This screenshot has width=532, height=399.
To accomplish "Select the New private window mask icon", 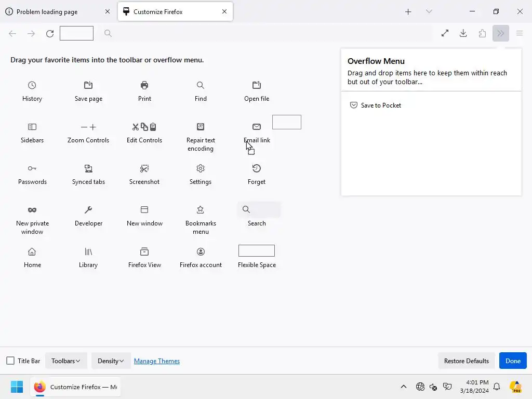I will [x=32, y=210].
